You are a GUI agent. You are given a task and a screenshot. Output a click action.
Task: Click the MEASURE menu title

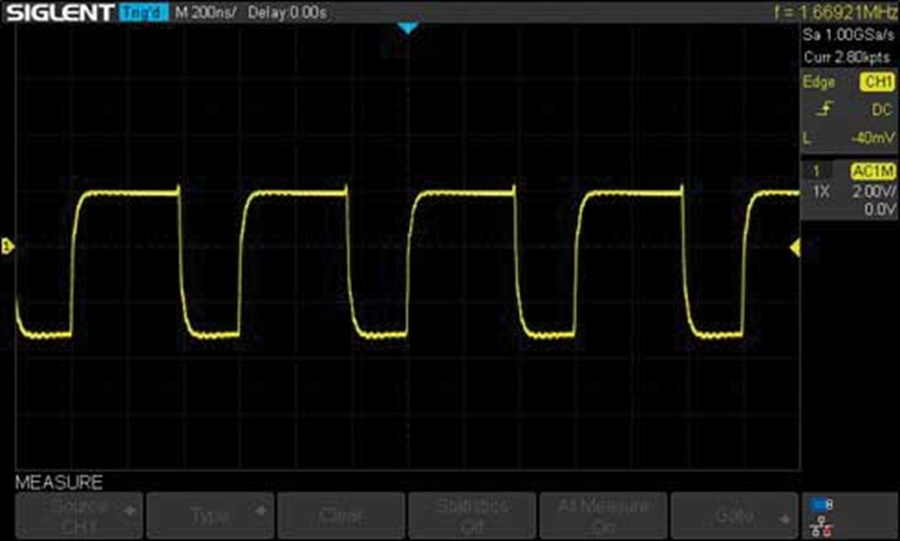pyautogui.click(x=59, y=482)
